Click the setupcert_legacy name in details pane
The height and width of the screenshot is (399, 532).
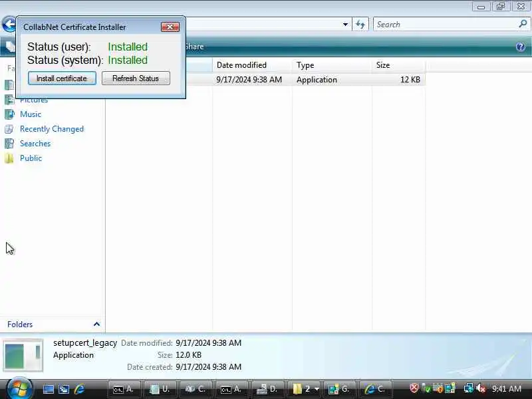[85, 343]
